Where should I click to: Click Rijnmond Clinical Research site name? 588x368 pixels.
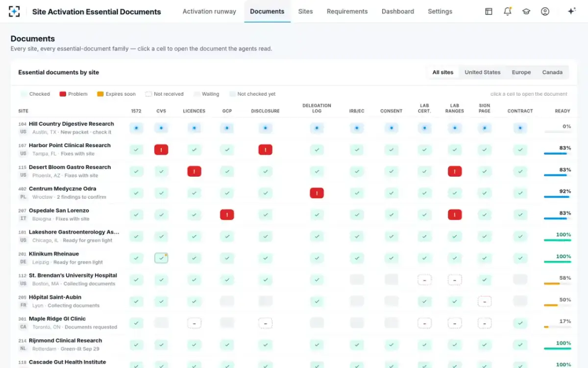(x=66, y=340)
